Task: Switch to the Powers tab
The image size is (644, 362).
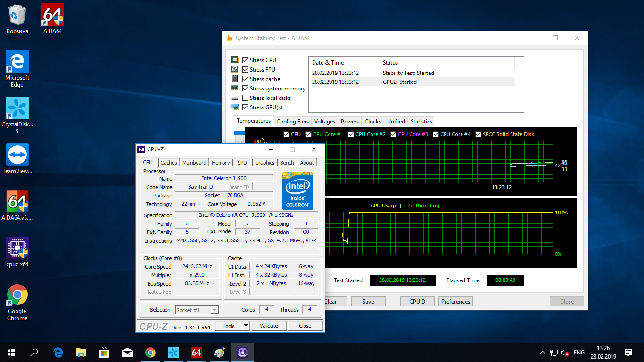Action: [350, 122]
